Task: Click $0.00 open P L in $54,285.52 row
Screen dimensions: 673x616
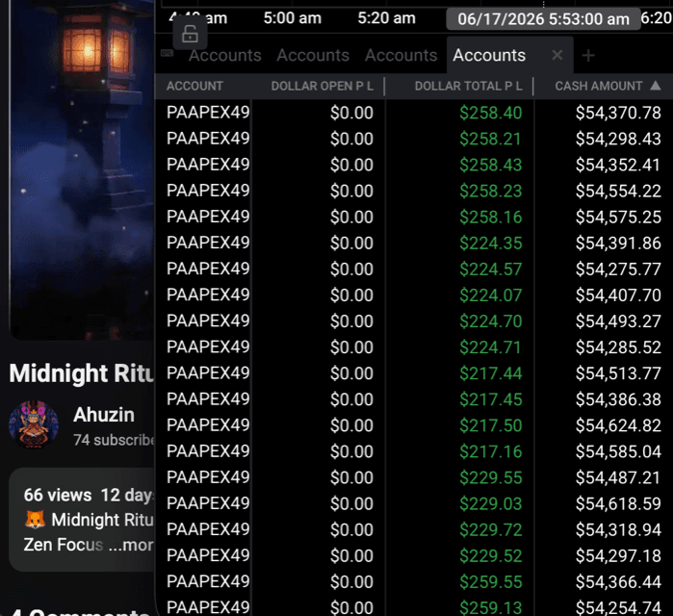Action: pos(351,347)
